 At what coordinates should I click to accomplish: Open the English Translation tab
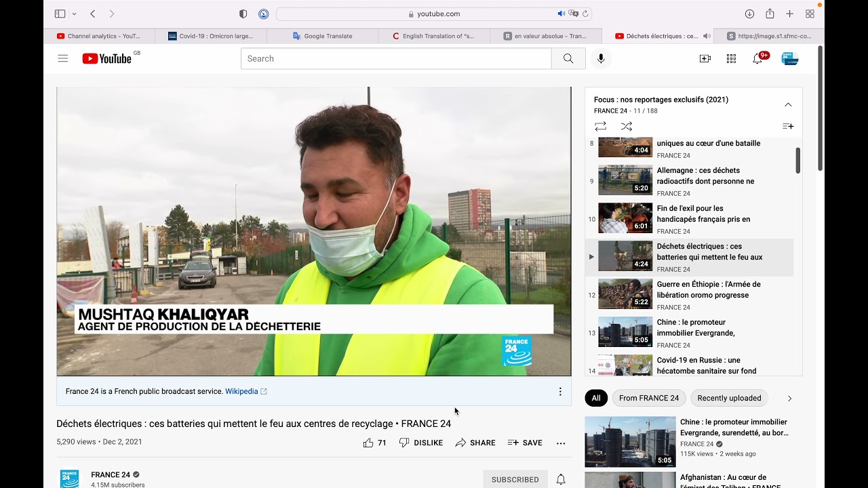[434, 36]
